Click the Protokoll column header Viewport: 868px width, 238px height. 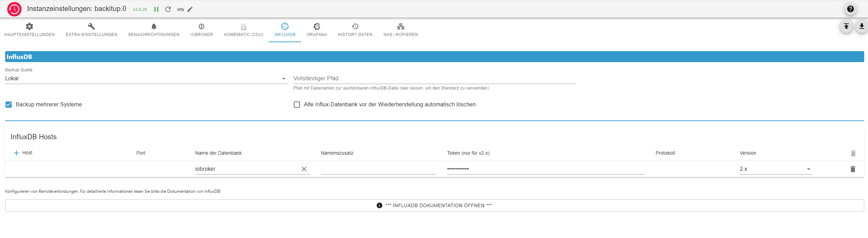pyautogui.click(x=665, y=153)
